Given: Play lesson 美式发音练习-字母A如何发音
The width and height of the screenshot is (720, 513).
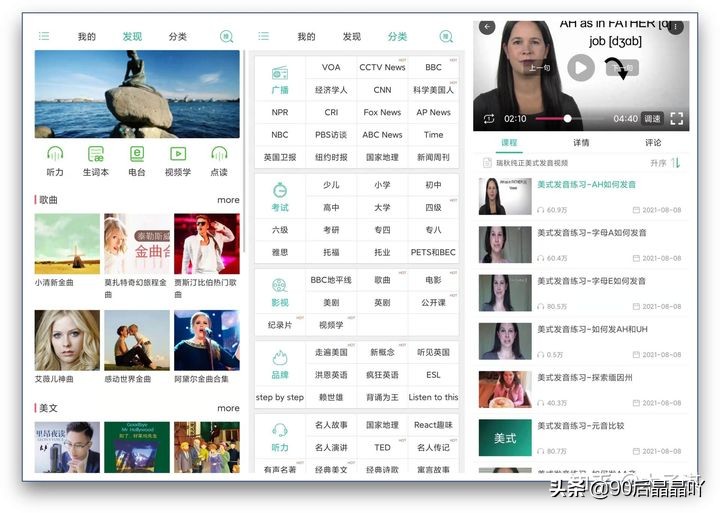Looking at the screenshot, I should pyautogui.click(x=581, y=245).
